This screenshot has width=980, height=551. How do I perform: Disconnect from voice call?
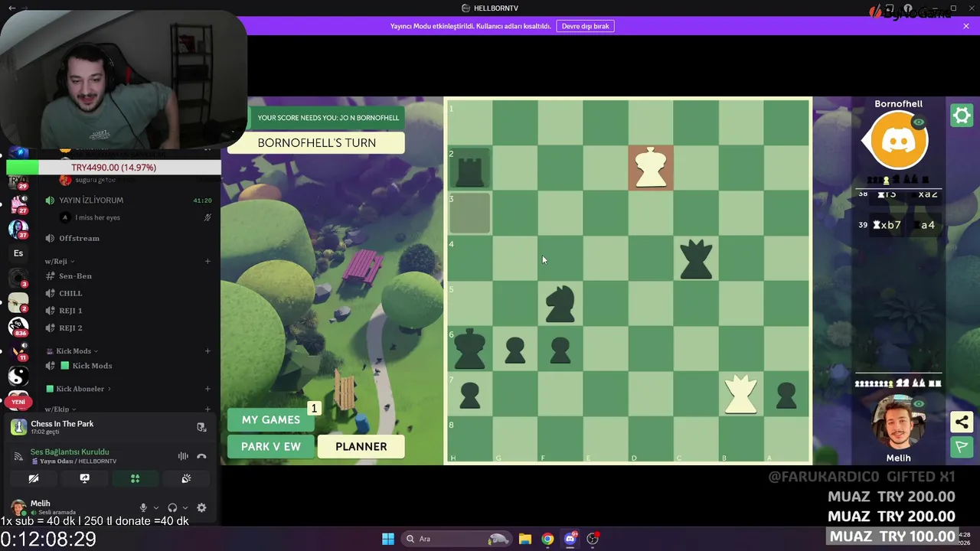(x=201, y=456)
